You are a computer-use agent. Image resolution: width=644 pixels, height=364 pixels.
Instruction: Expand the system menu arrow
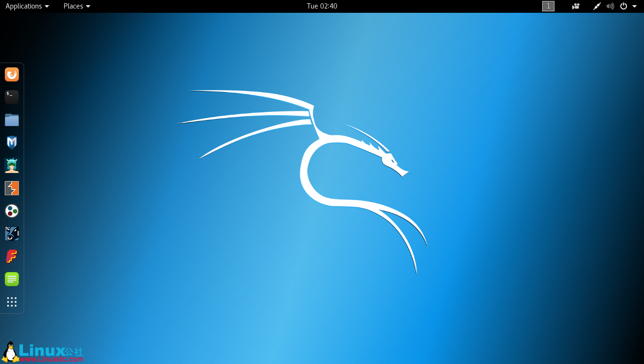click(635, 6)
